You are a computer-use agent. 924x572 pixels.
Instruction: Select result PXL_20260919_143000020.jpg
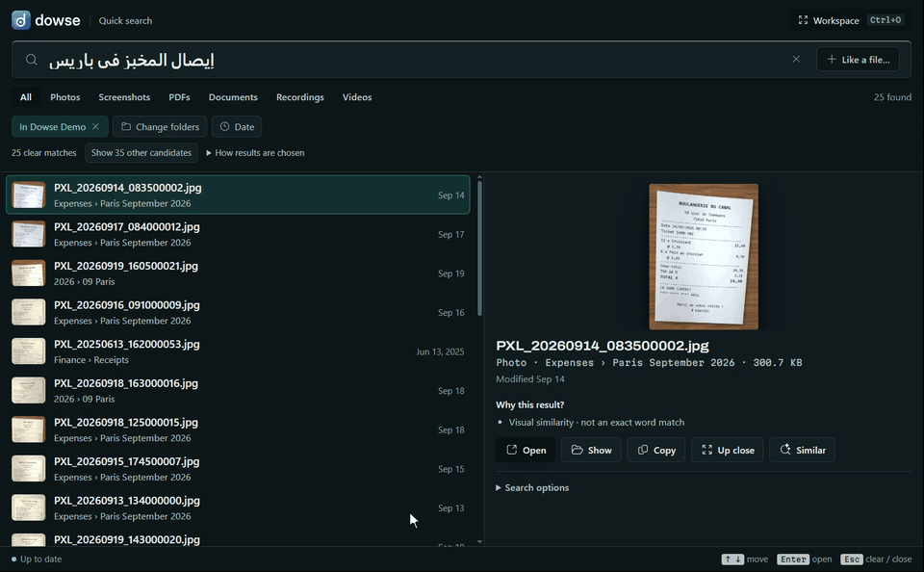coord(238,539)
